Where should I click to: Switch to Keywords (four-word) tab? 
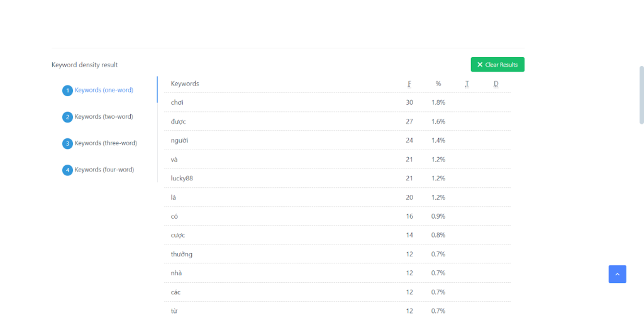pyautogui.click(x=104, y=169)
